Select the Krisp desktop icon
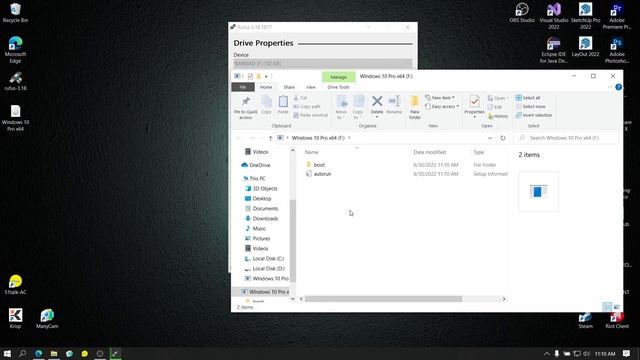The height and width of the screenshot is (360, 640). pos(16,319)
